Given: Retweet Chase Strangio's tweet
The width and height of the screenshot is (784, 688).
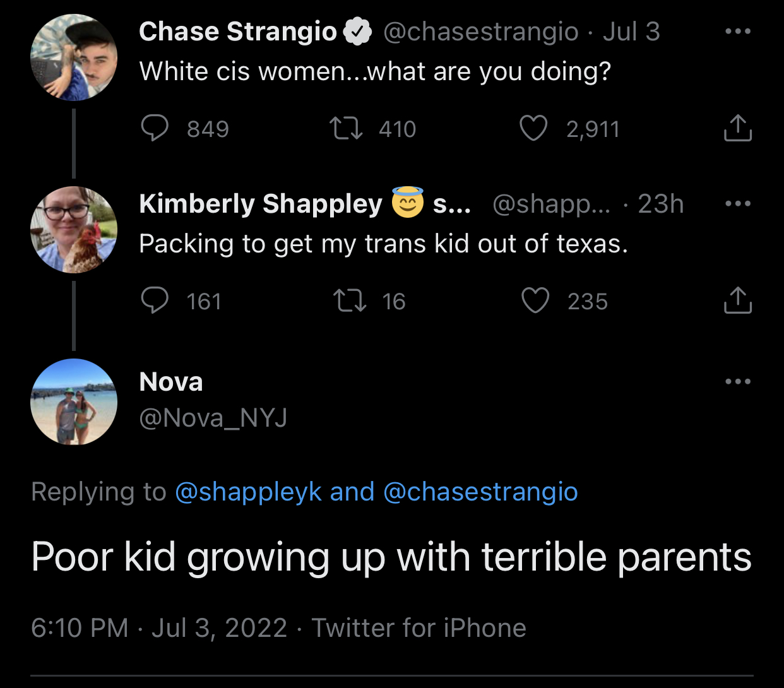Looking at the screenshot, I should pos(347,128).
